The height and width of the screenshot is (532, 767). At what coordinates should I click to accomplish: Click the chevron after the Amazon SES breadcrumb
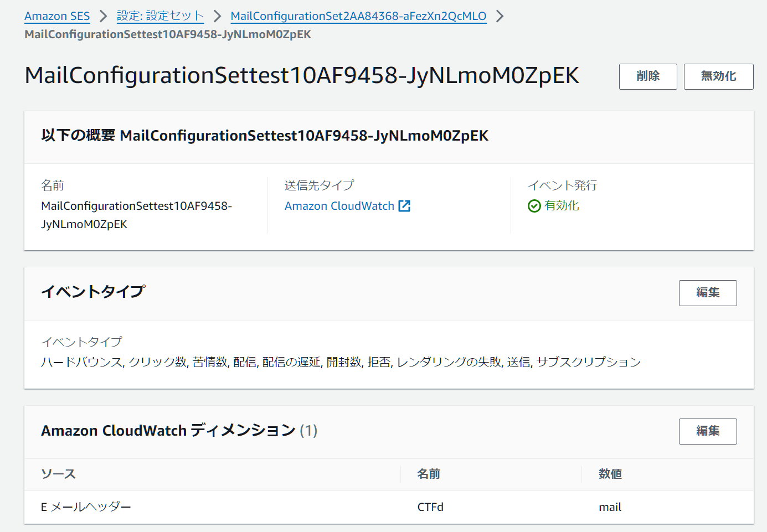pos(103,16)
